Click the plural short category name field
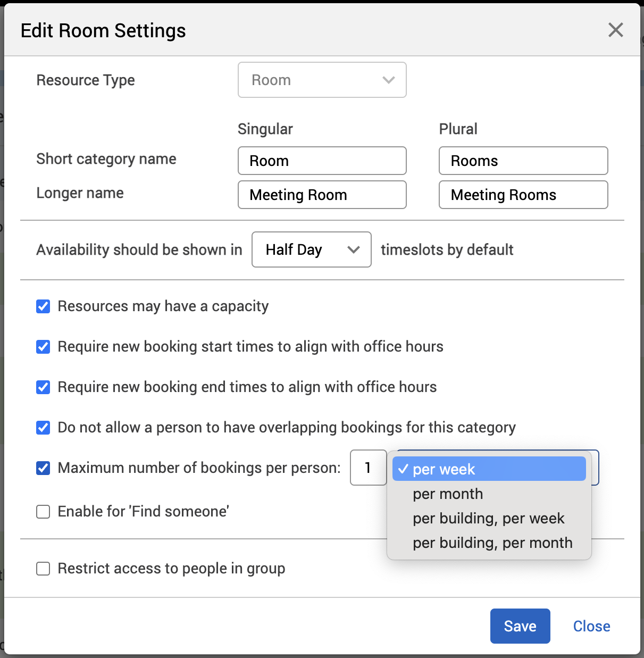Image resolution: width=644 pixels, height=658 pixels. pos(523,161)
